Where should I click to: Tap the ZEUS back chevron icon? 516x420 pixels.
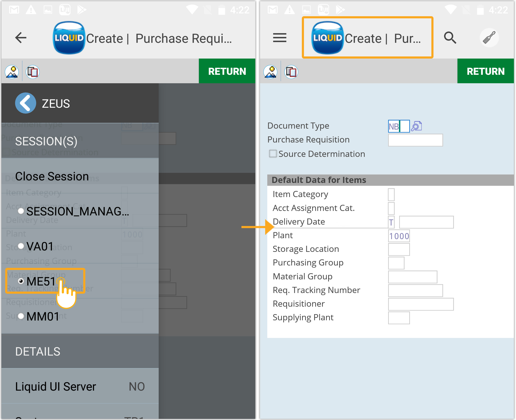click(x=26, y=103)
